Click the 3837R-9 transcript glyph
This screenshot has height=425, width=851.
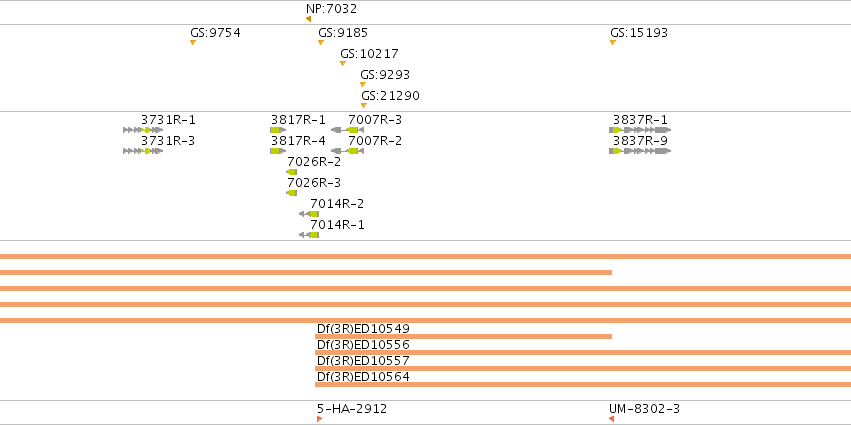(640, 151)
